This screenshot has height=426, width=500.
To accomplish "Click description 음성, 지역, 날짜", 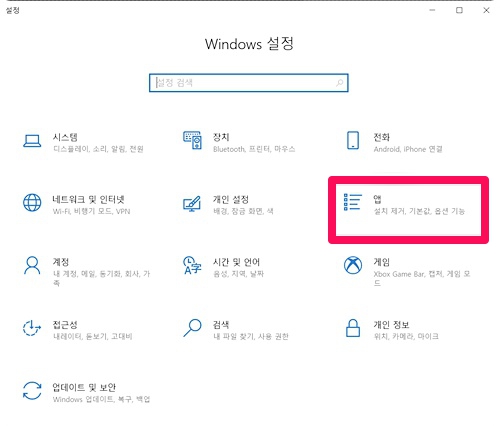I will click(238, 274).
